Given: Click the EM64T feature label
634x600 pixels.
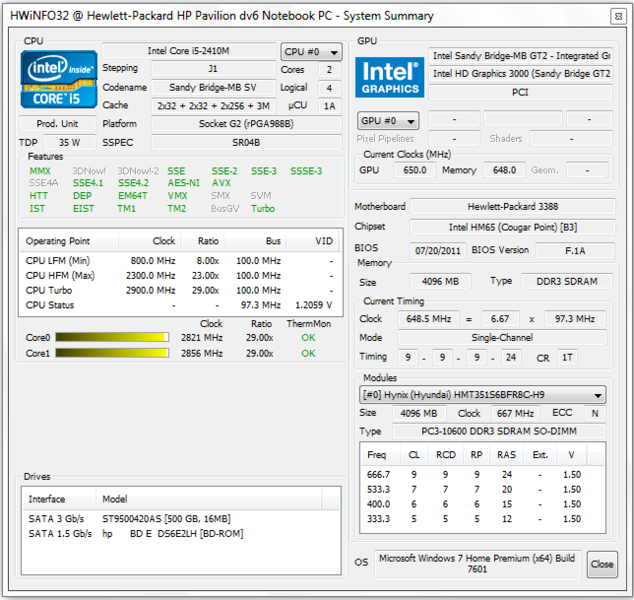Looking at the screenshot, I should tap(133, 196).
